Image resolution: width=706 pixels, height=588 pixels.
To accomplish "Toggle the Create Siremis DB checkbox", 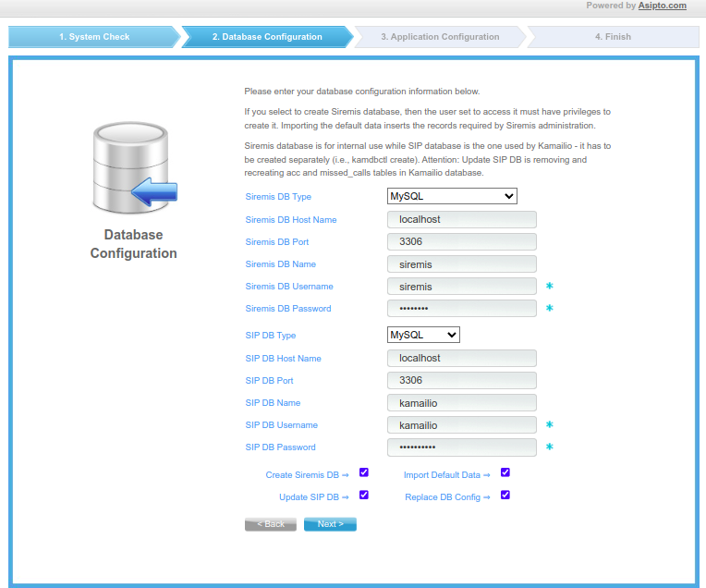I will pyautogui.click(x=364, y=472).
